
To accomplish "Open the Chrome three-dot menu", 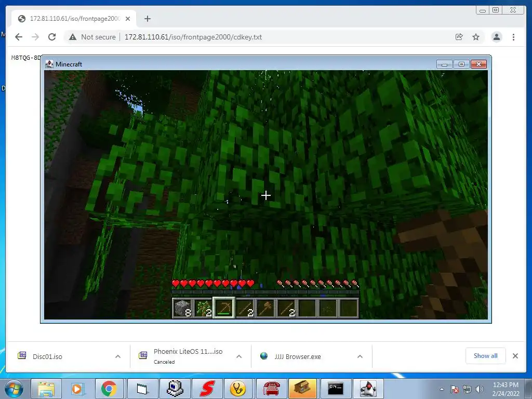I will pyautogui.click(x=513, y=37).
